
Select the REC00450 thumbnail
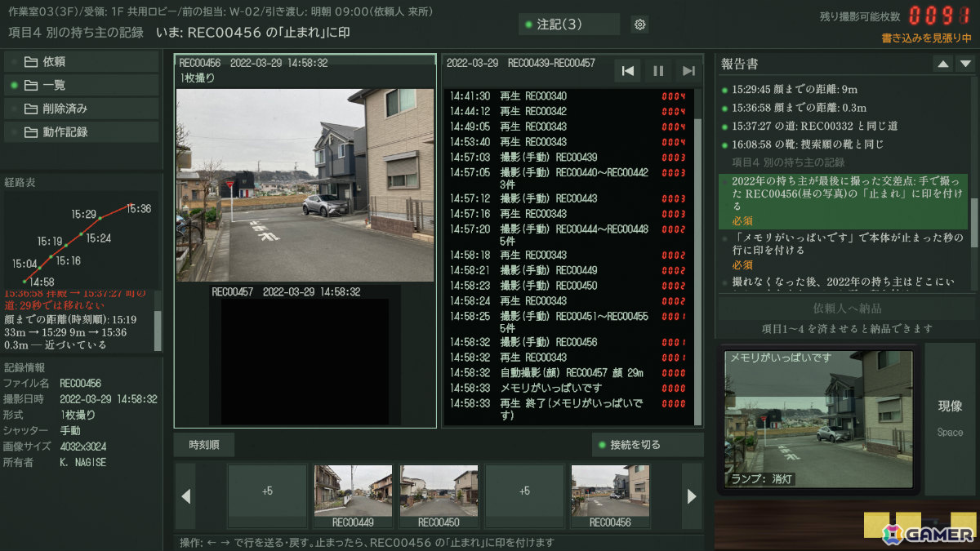point(439,497)
